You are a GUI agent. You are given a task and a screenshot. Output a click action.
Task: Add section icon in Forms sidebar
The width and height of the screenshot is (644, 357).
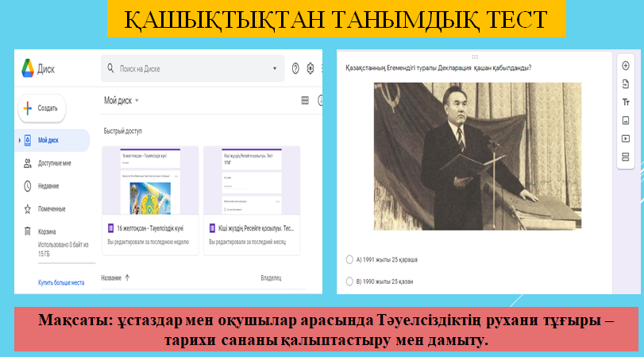(x=626, y=157)
